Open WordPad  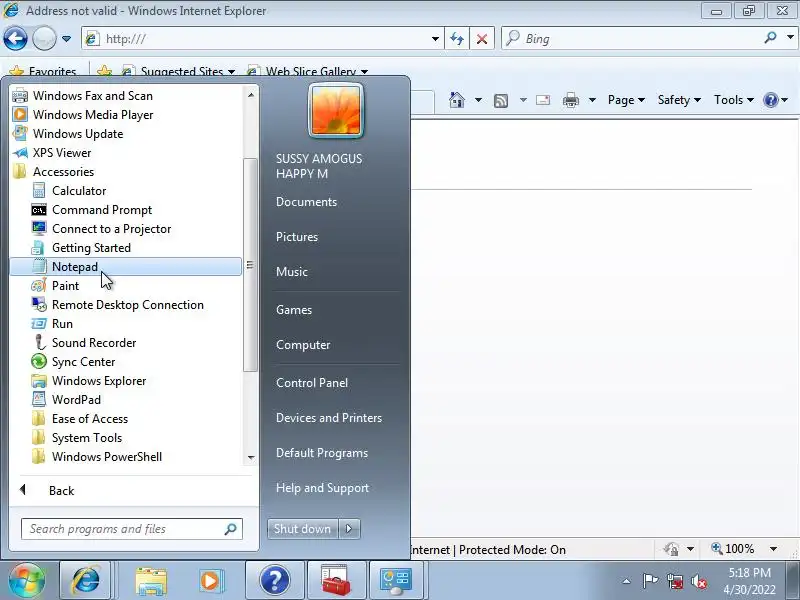pyautogui.click(x=66, y=399)
